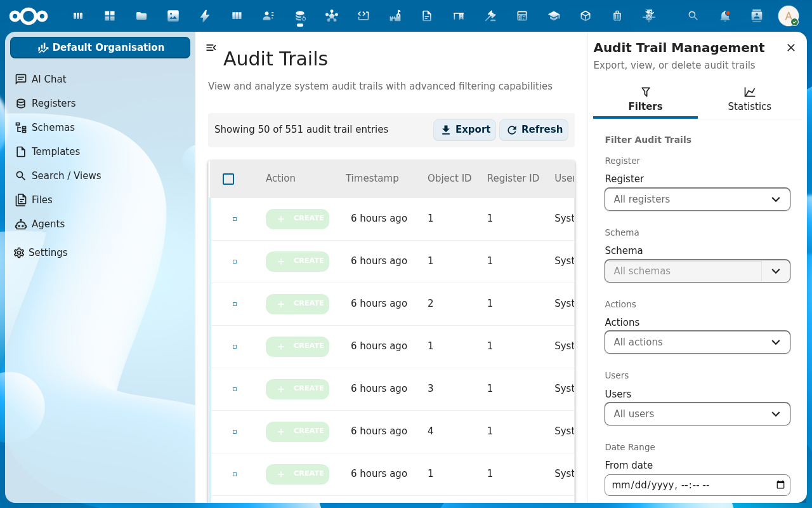The image size is (812, 508).
Task: Click the From date input field
Action: (697, 485)
